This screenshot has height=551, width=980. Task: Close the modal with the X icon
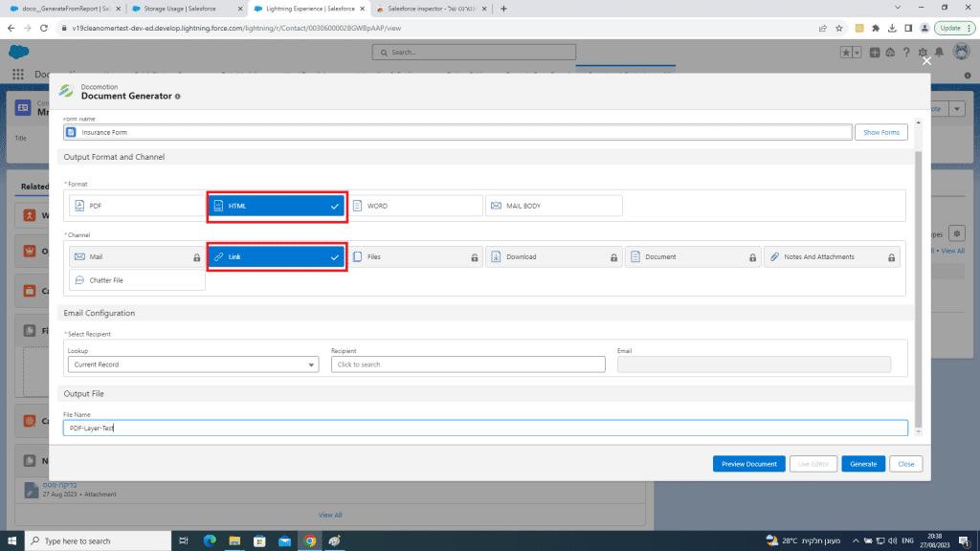pos(925,60)
